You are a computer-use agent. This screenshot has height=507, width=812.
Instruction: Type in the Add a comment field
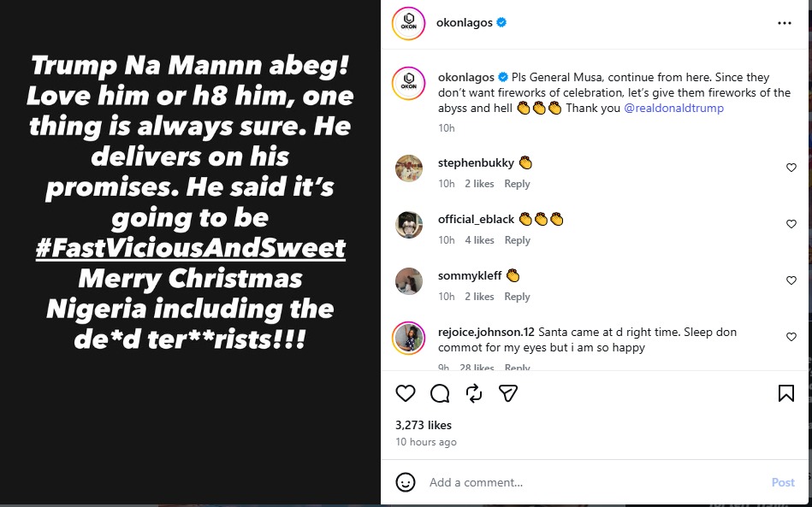coord(590,482)
